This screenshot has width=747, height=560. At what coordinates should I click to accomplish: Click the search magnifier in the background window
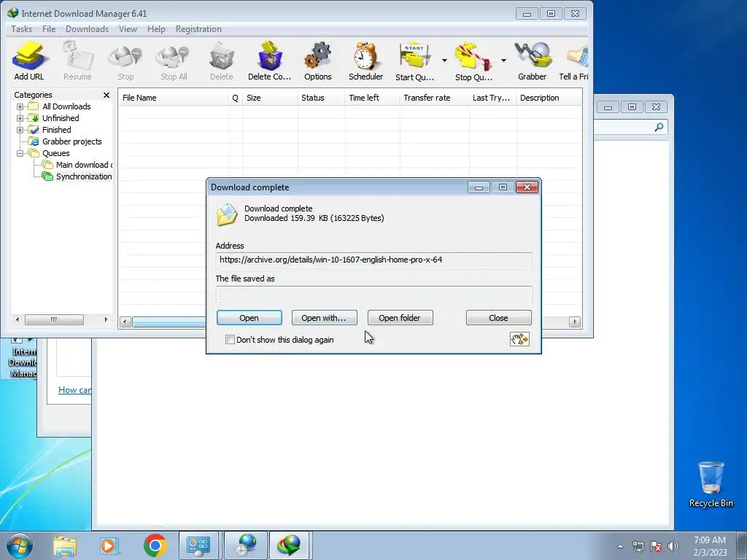[x=659, y=127]
